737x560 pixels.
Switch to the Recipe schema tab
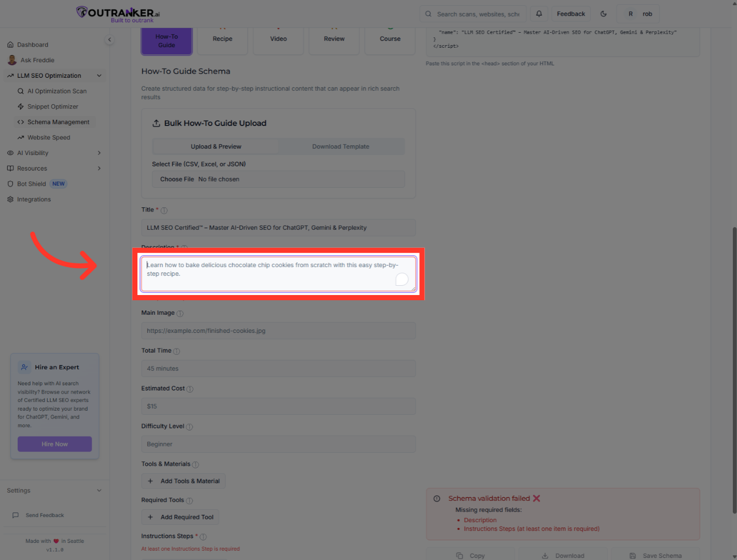coord(222,38)
